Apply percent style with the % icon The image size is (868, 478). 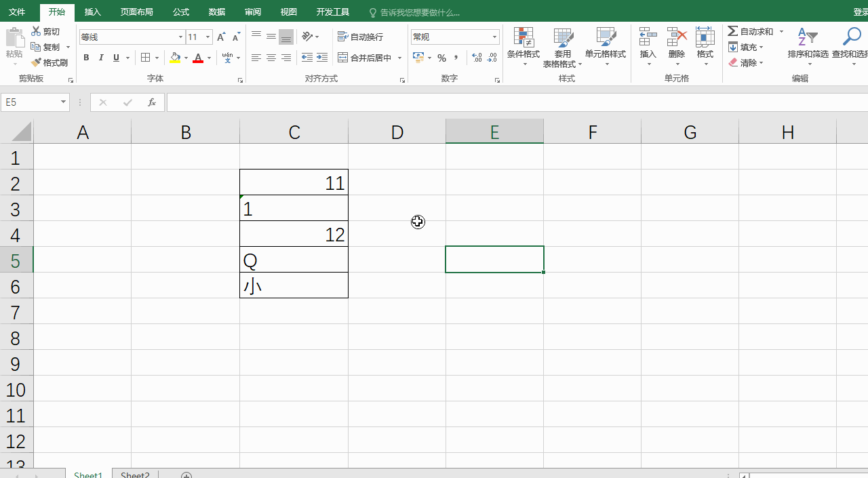pyautogui.click(x=441, y=58)
